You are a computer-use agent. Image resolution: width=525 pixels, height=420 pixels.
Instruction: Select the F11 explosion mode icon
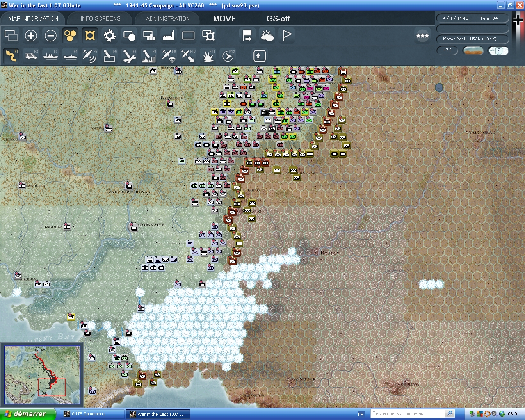click(208, 56)
